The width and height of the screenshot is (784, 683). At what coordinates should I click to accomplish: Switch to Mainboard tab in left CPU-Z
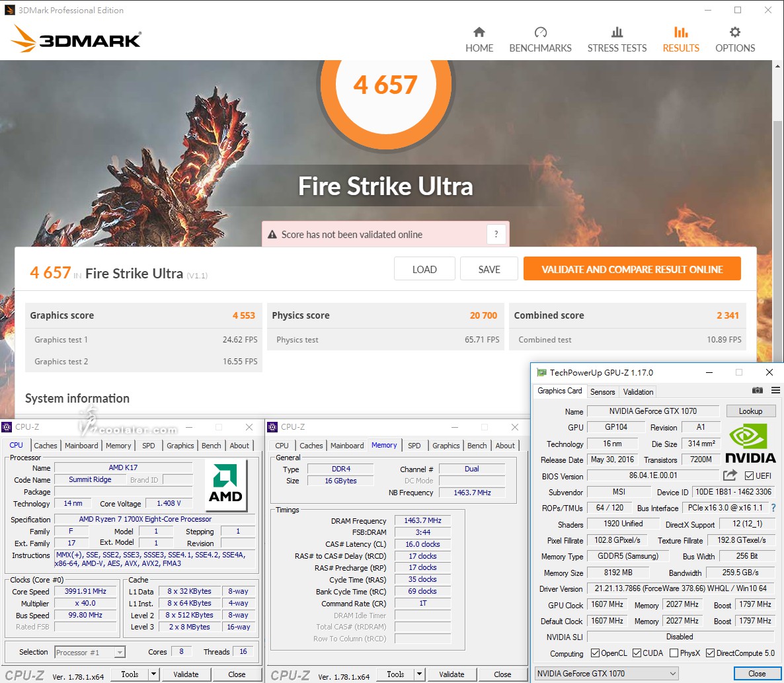point(81,446)
